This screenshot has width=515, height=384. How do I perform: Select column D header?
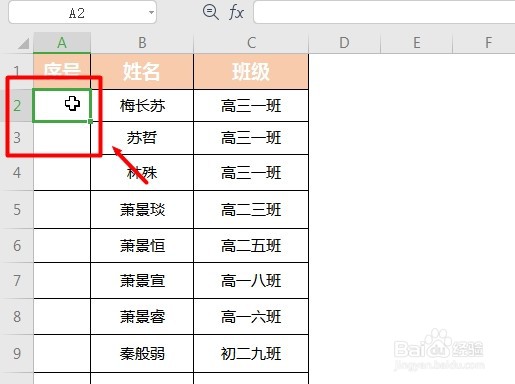pos(344,43)
